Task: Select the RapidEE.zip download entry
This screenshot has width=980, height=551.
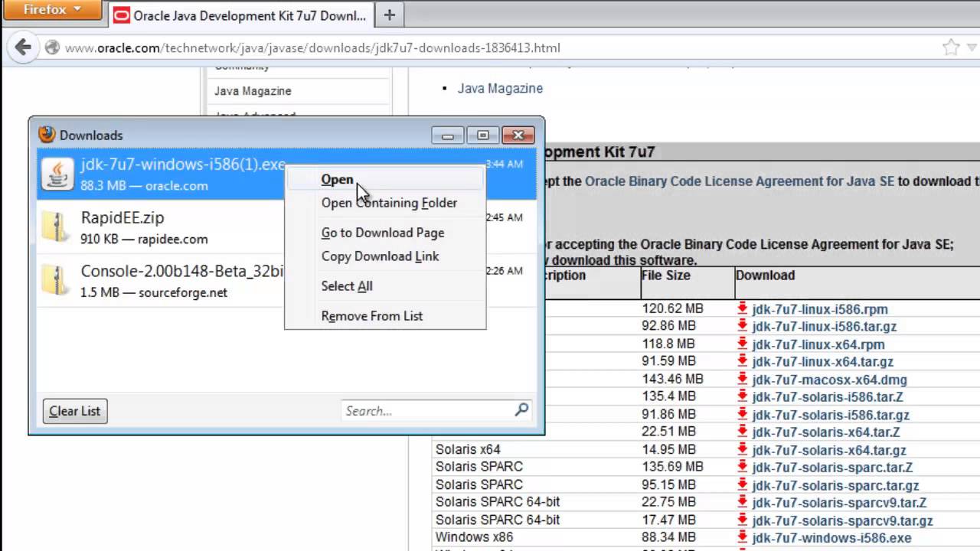Action: click(x=161, y=228)
